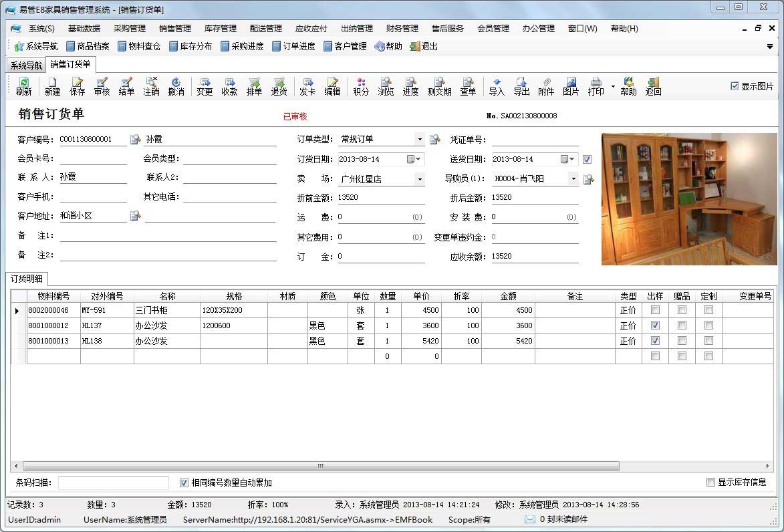
Task: Click the 订单进度 shortcut button
Action: click(x=294, y=47)
